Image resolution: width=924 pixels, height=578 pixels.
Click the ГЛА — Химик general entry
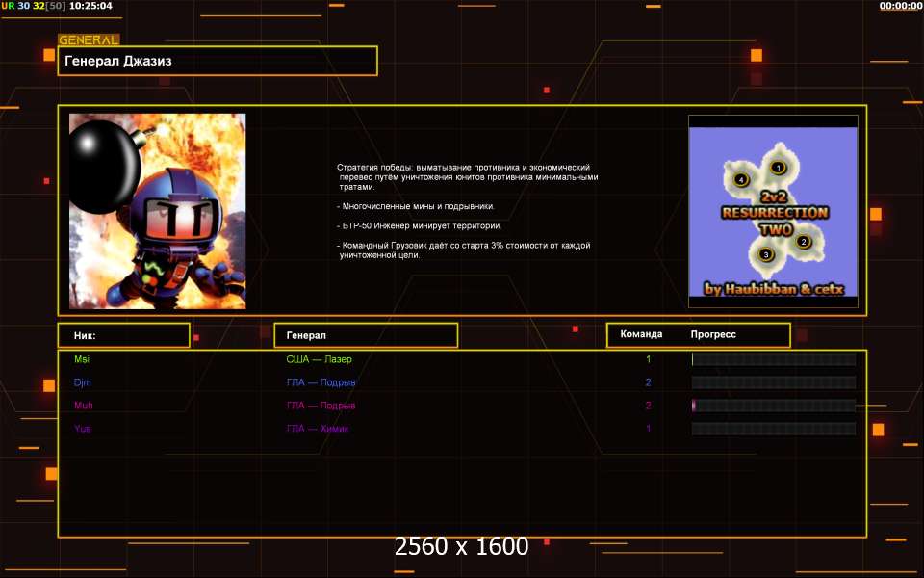tap(317, 428)
